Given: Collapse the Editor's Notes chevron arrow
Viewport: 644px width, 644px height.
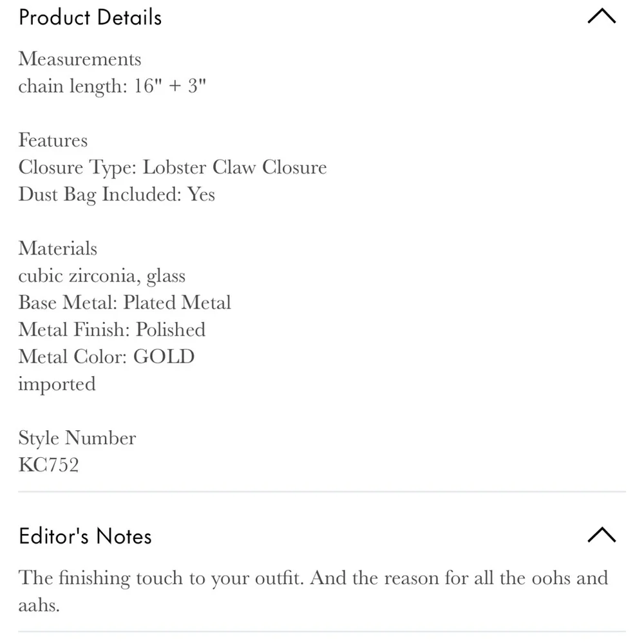Looking at the screenshot, I should click(x=601, y=535).
